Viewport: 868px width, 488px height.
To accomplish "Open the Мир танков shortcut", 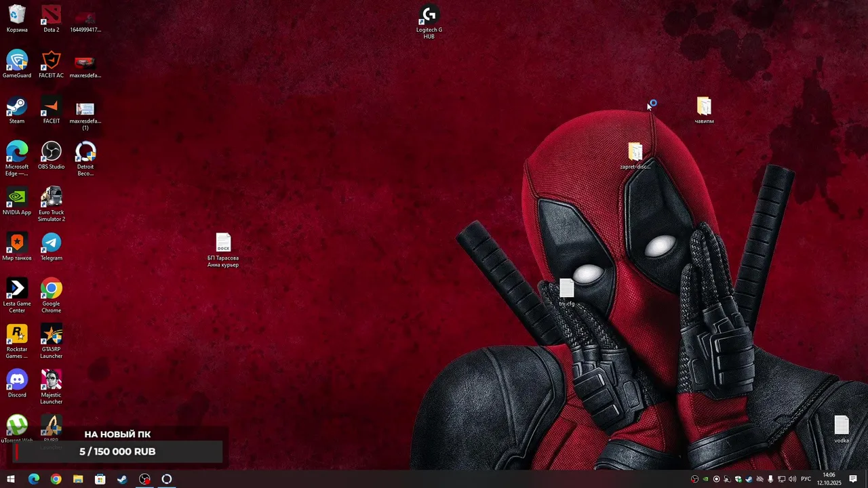I will tap(17, 247).
